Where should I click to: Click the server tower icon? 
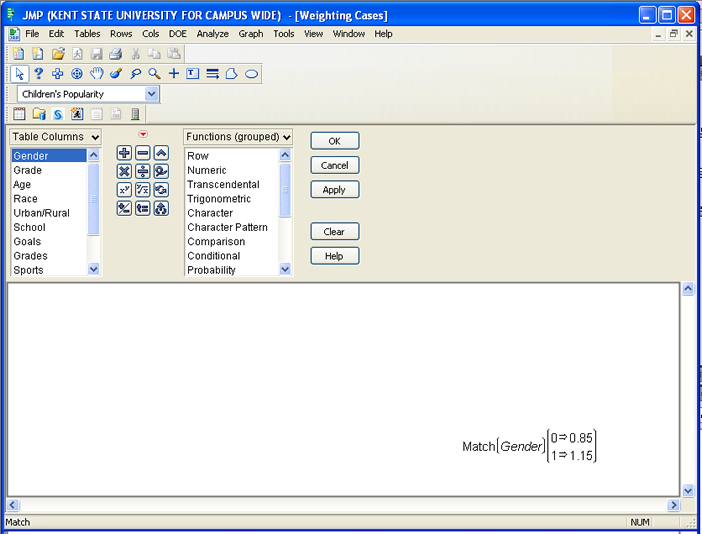135,114
